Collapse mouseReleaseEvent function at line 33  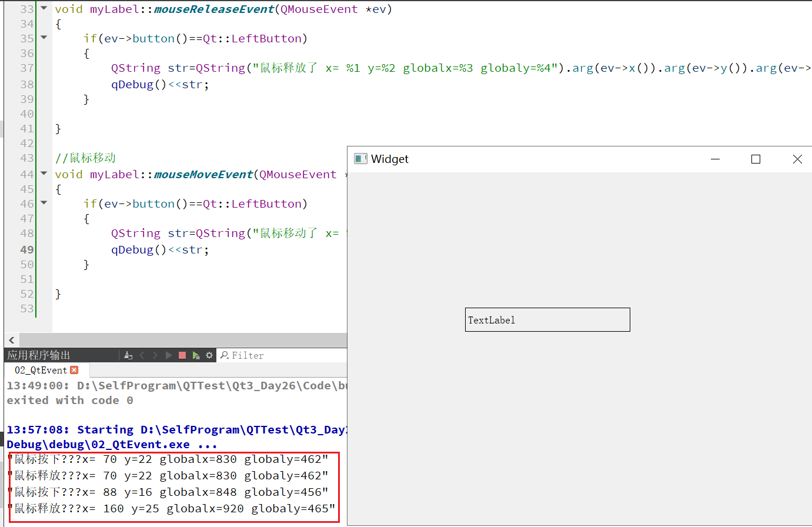click(x=44, y=8)
